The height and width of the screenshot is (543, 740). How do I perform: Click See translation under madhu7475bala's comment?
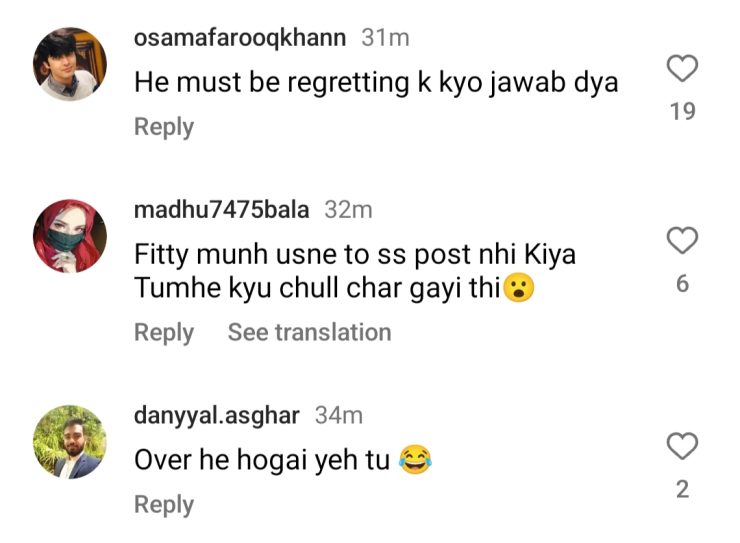coord(309,332)
